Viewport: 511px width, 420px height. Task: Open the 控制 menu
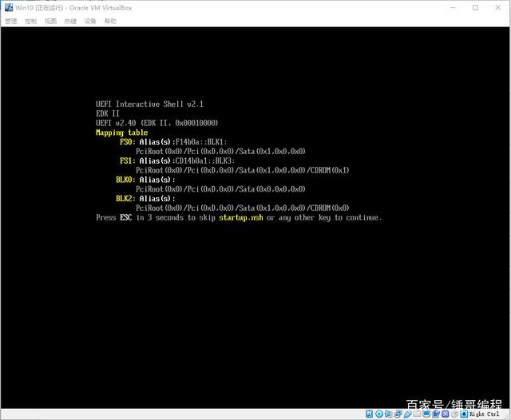pos(30,22)
